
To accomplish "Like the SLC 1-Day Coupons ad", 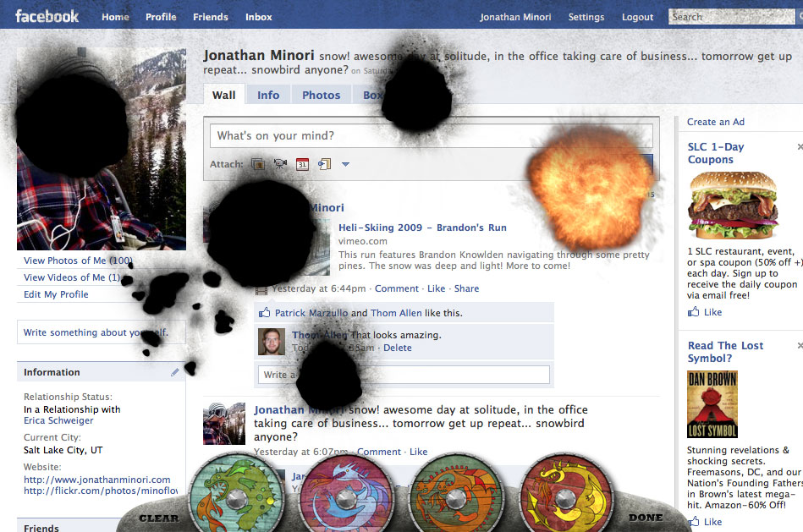I will click(705, 312).
